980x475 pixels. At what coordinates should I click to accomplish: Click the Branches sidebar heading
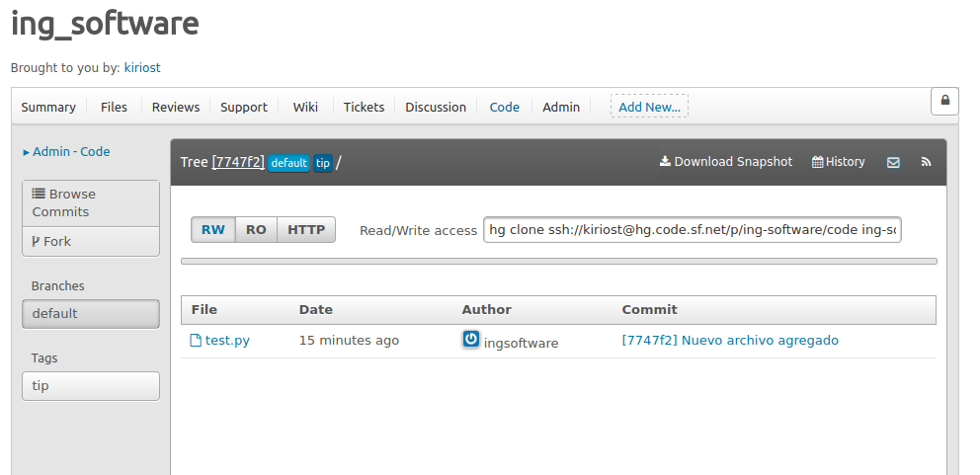(57, 285)
